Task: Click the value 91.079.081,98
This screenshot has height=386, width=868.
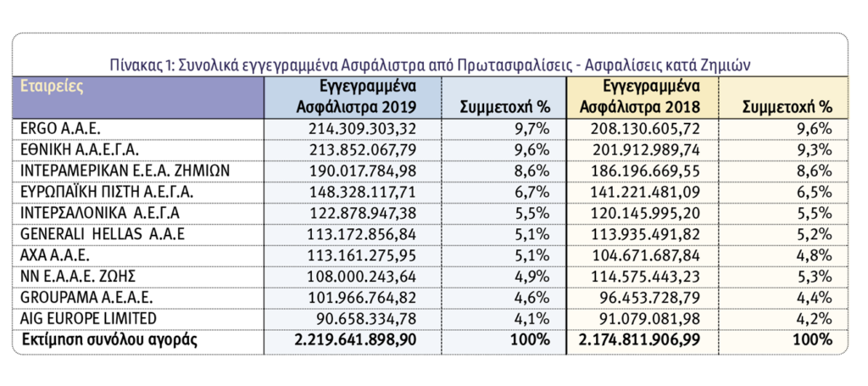Action: coord(650,319)
